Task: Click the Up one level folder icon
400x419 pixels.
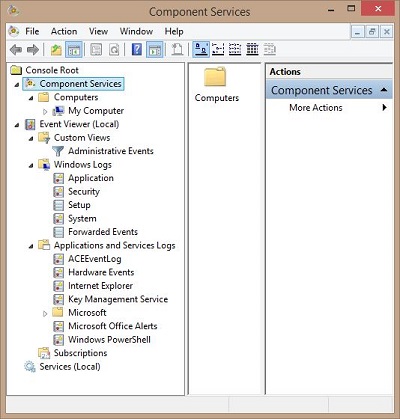Action: 56,50
